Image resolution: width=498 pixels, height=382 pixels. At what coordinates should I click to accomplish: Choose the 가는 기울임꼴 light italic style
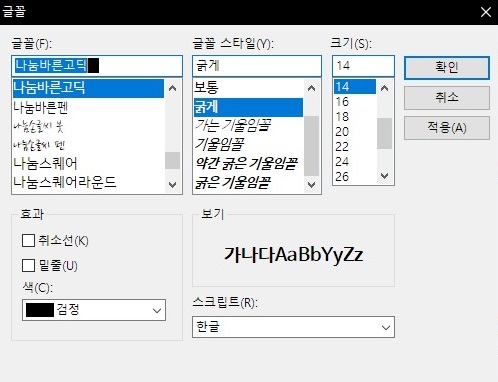pyautogui.click(x=248, y=126)
